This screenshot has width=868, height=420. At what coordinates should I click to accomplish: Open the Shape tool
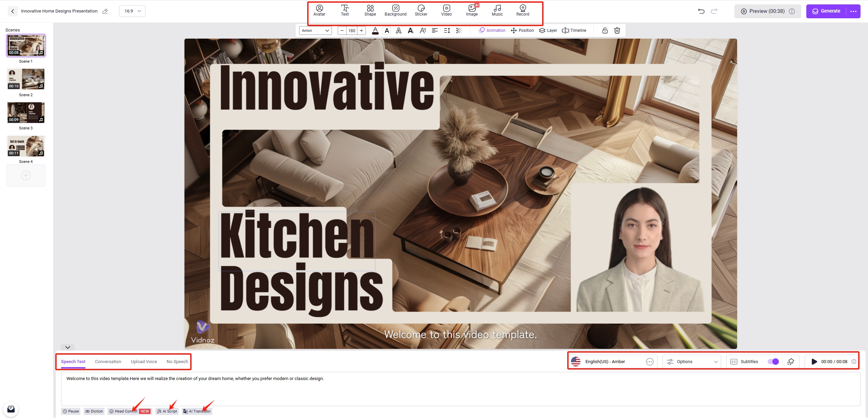(370, 10)
